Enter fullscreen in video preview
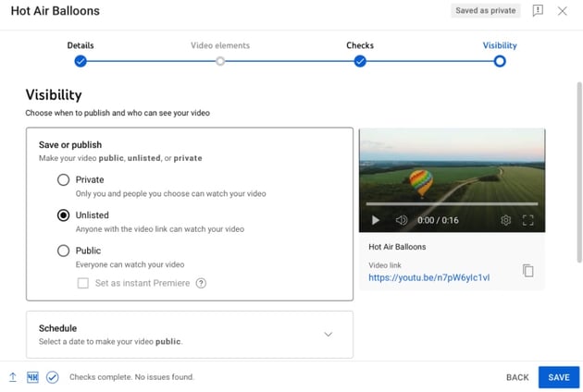Viewport: 583px width, 392px height. click(x=529, y=220)
